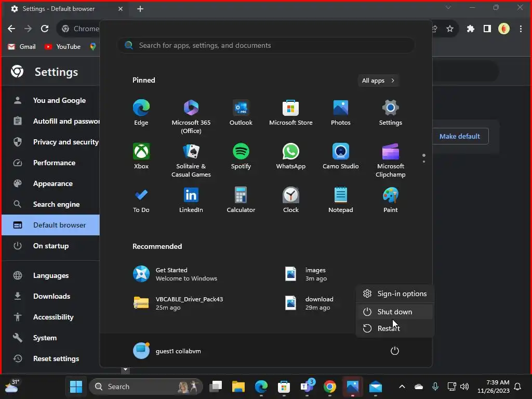Open Privacy and security settings
This screenshot has height=399, width=532.
51,142
